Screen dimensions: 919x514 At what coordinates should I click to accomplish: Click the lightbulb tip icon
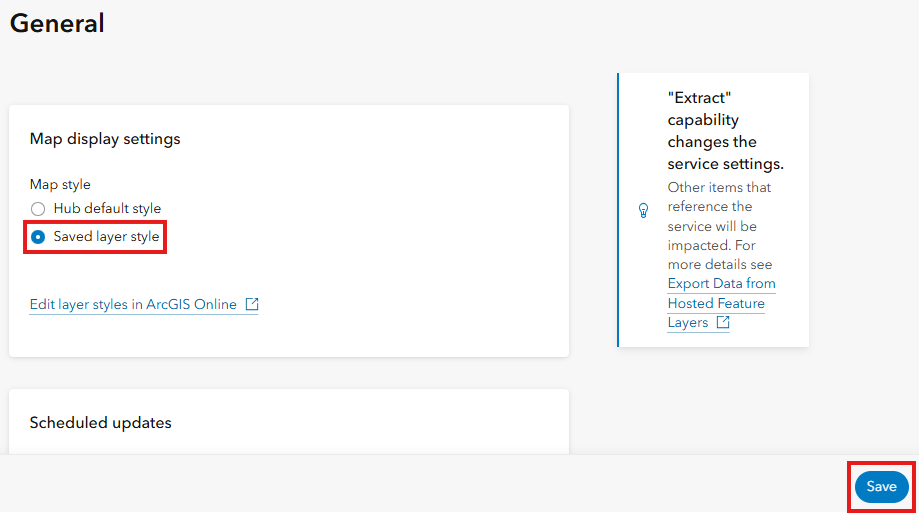click(644, 211)
